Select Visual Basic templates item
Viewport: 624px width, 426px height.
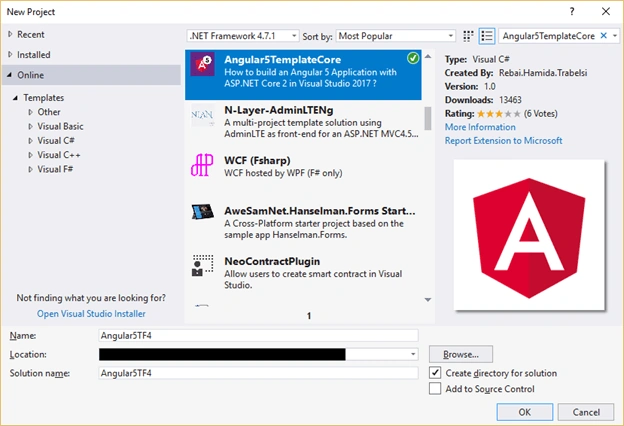coord(60,126)
